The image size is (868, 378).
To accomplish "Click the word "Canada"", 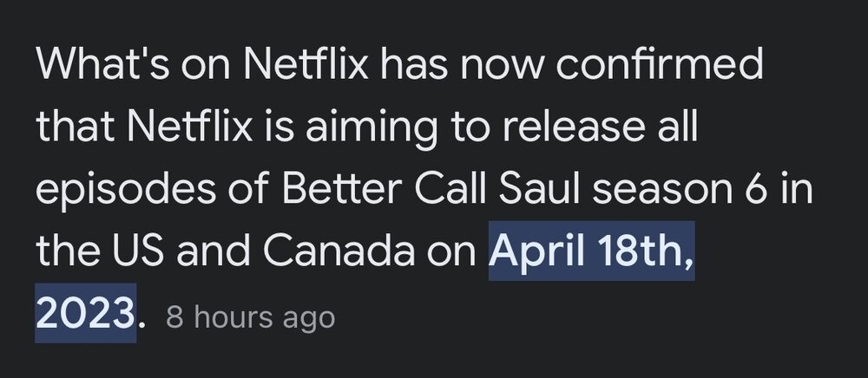I will (x=334, y=250).
